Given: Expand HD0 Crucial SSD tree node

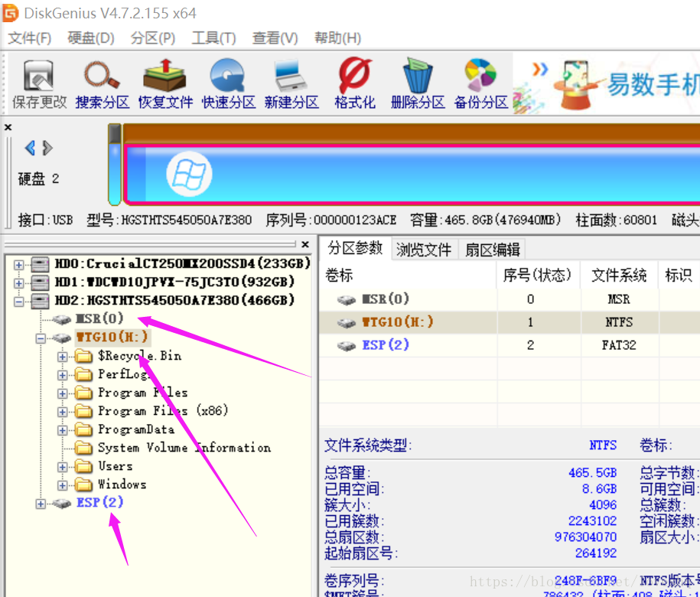Looking at the screenshot, I should [x=19, y=265].
